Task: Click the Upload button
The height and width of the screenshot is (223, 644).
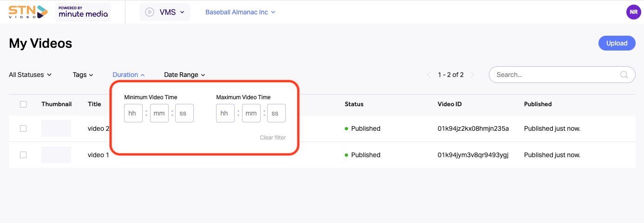Action: click(617, 43)
